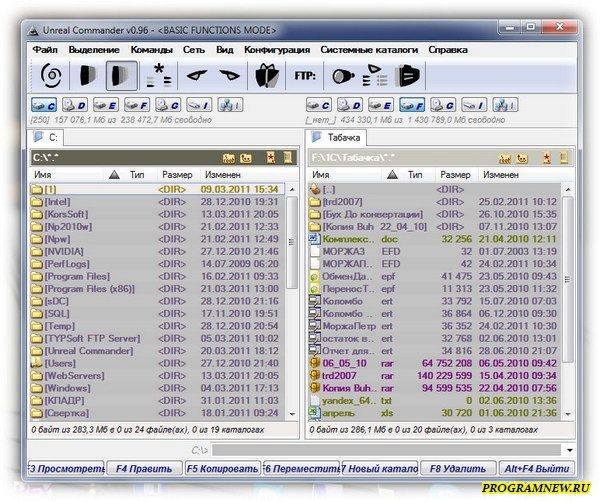
Task: Switch to the C: tab in left panel
Action: [46, 137]
